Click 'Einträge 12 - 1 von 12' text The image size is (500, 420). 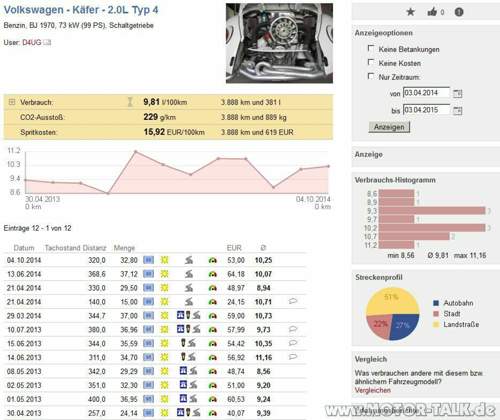pyautogui.click(x=37, y=228)
